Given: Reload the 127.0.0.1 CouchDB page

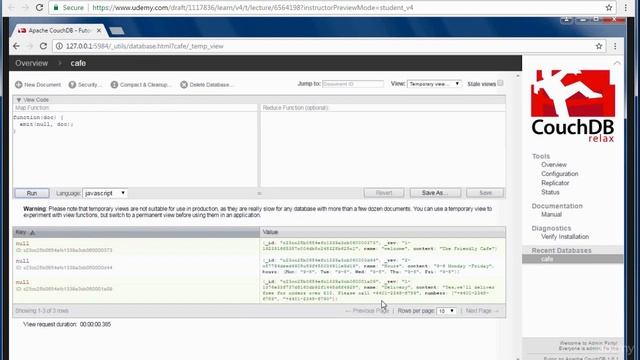Looking at the screenshot, I should pos(43,46).
